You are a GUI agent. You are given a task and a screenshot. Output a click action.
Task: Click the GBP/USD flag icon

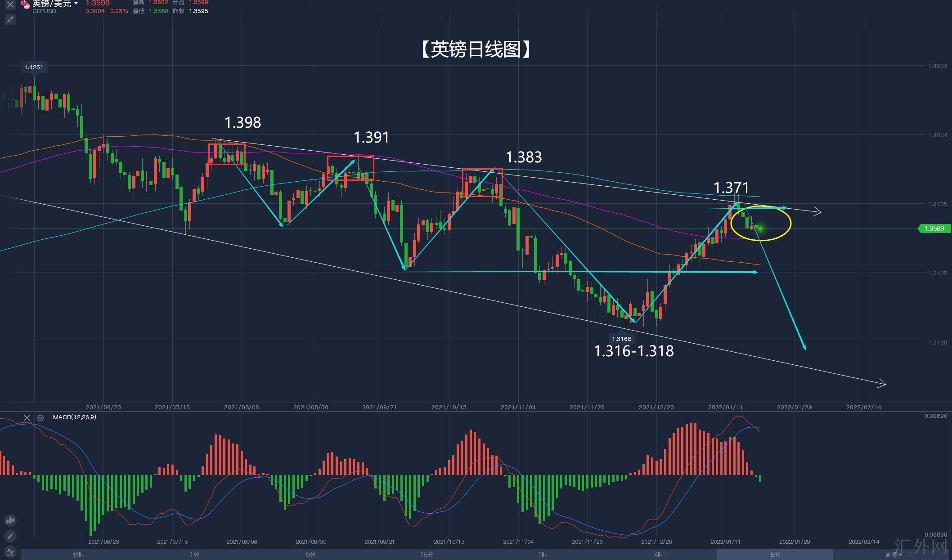click(25, 4)
